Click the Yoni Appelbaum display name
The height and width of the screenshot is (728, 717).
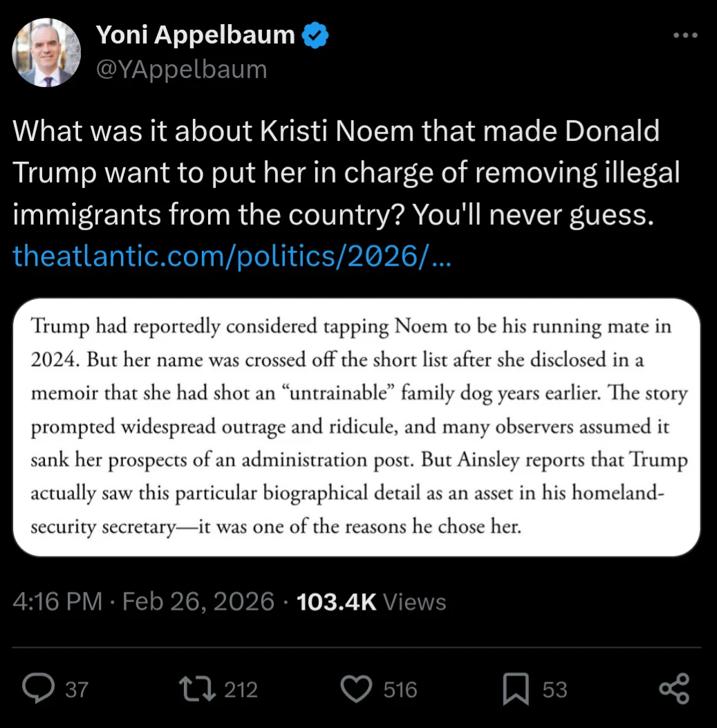196,35
